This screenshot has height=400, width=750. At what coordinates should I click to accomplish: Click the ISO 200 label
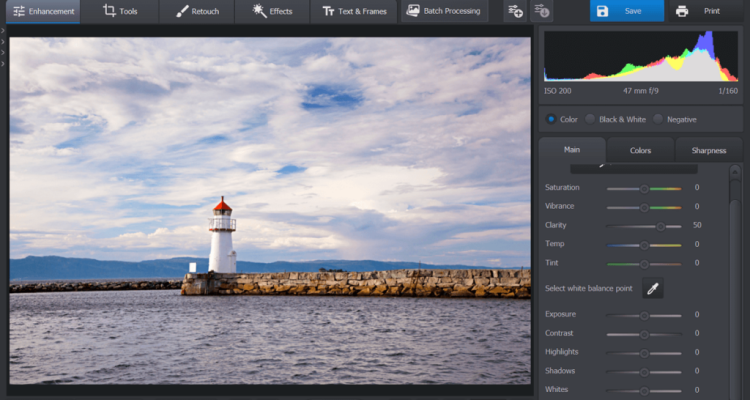(x=557, y=90)
